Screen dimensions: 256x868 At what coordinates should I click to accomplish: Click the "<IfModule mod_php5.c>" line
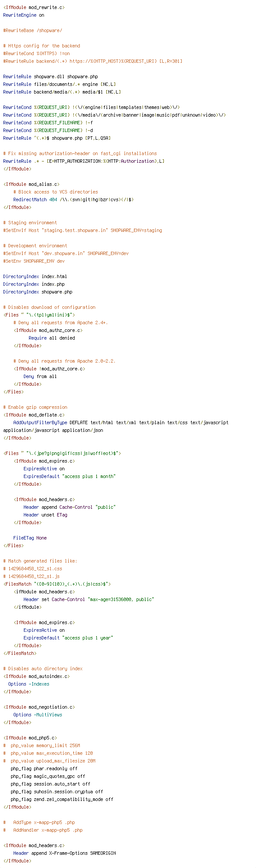coord(30,738)
